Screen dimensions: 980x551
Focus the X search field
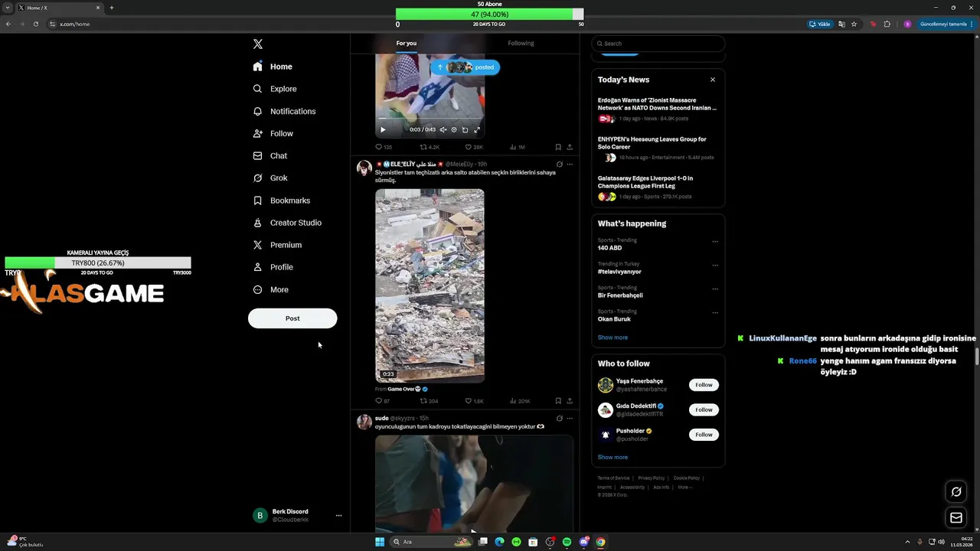(x=658, y=44)
